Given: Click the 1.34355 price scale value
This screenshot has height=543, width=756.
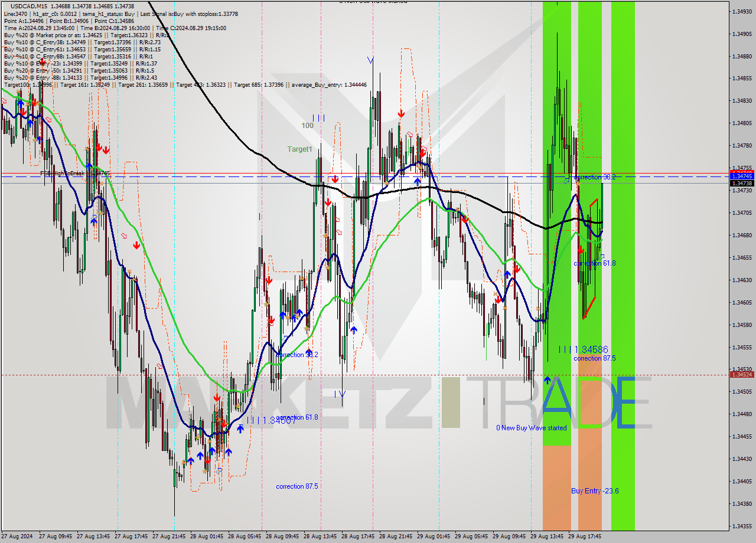Looking at the screenshot, I should (741, 526).
